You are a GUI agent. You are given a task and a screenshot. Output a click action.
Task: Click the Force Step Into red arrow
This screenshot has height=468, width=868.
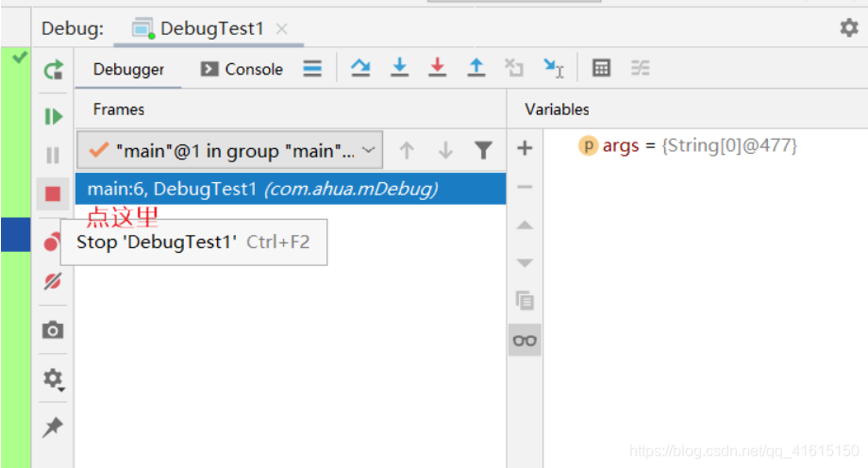(438, 68)
